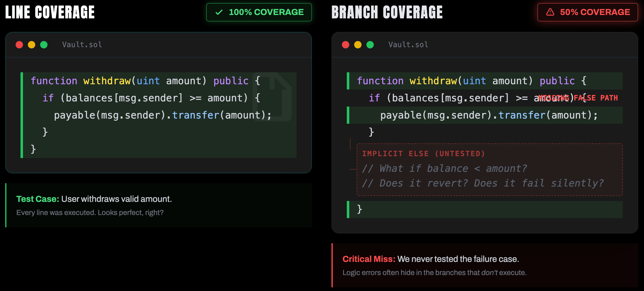Select the Vault.sol tab on the right window
Screen dimensions: 644x291
[408, 44]
